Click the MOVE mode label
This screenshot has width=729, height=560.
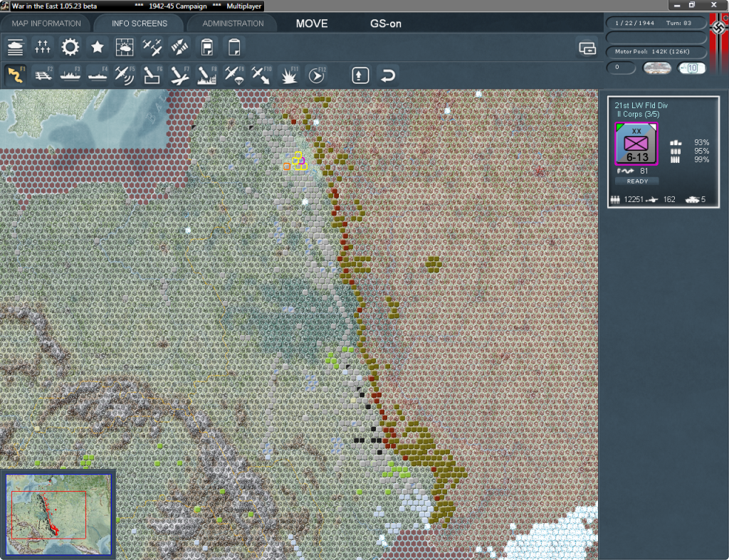[x=312, y=23]
